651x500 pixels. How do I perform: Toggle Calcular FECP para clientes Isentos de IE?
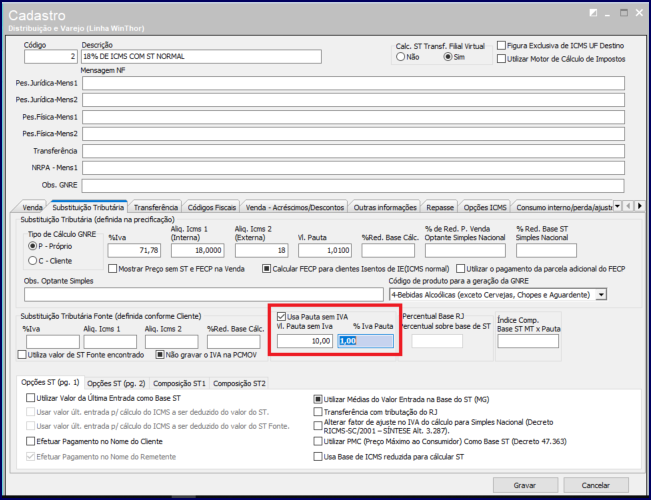point(266,269)
